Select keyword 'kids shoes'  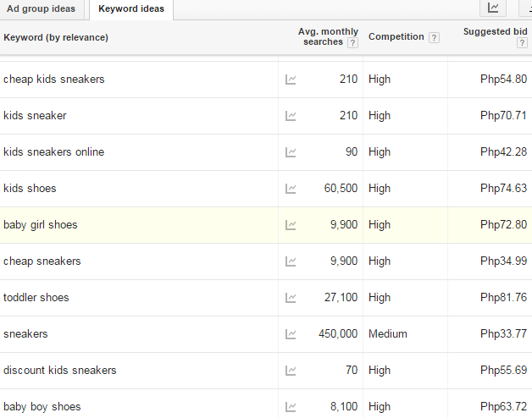pyautogui.click(x=30, y=188)
